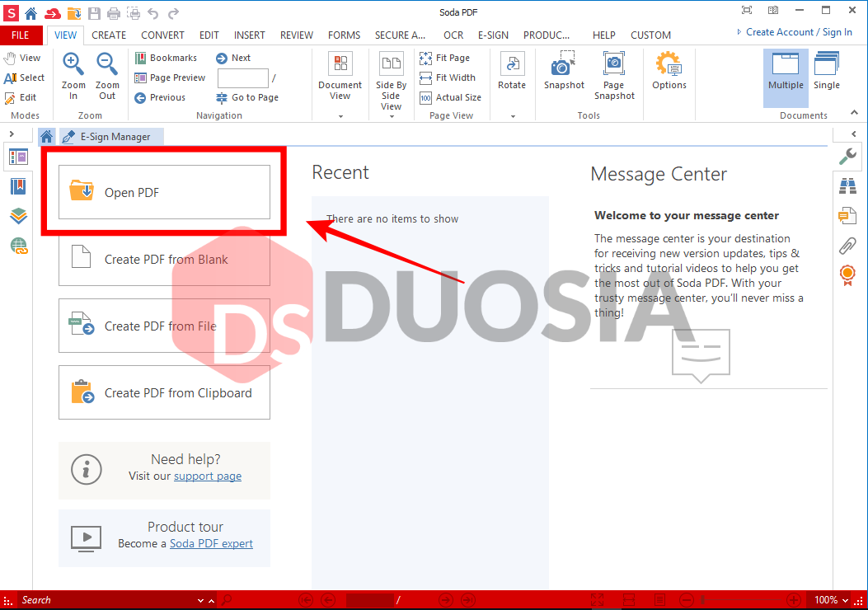Open the Soda cloud icon
This screenshot has height=610, width=868.
[53, 12]
